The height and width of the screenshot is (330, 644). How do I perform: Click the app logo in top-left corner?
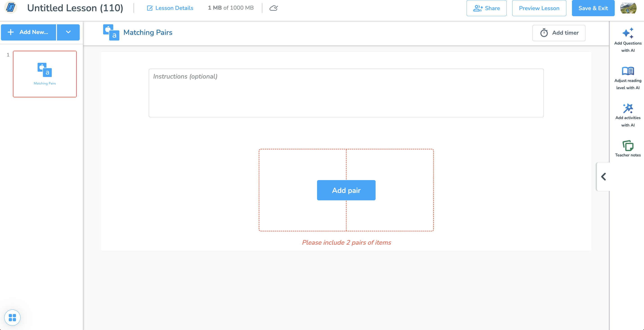(x=11, y=7)
